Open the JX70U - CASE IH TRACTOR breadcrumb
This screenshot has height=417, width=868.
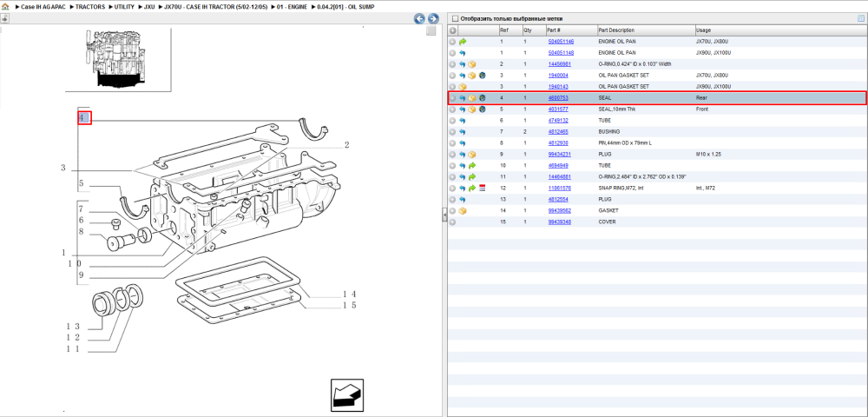(216, 7)
